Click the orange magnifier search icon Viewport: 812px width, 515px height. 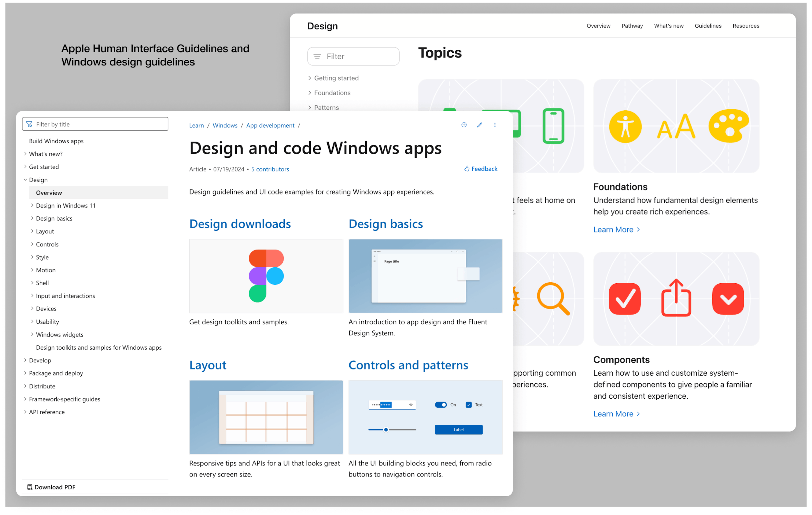[553, 299]
